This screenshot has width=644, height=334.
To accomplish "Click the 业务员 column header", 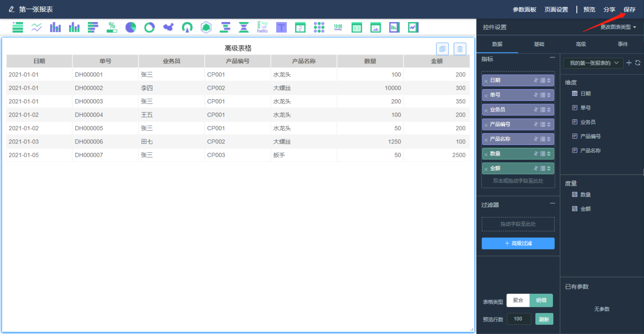I will point(171,61).
